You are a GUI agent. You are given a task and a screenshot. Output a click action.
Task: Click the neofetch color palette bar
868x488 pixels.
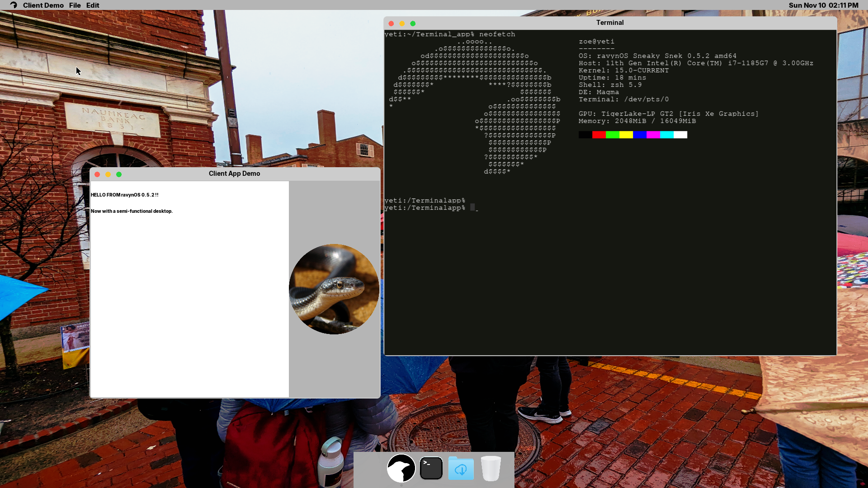(632, 135)
